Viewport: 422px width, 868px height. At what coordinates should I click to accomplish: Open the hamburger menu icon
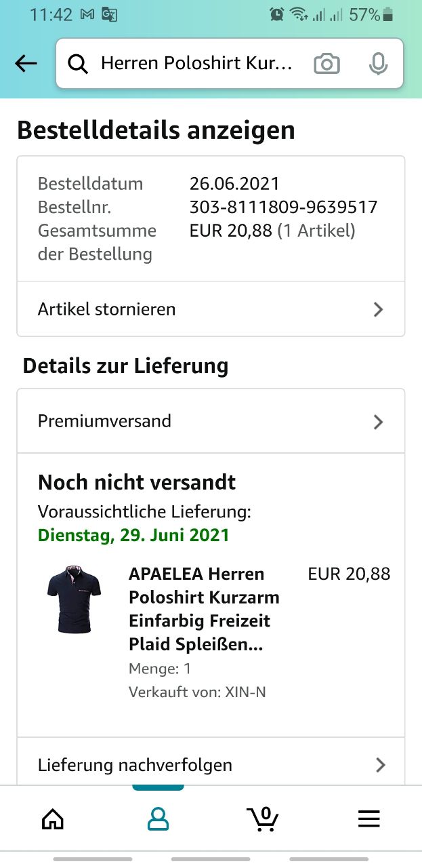tap(368, 818)
